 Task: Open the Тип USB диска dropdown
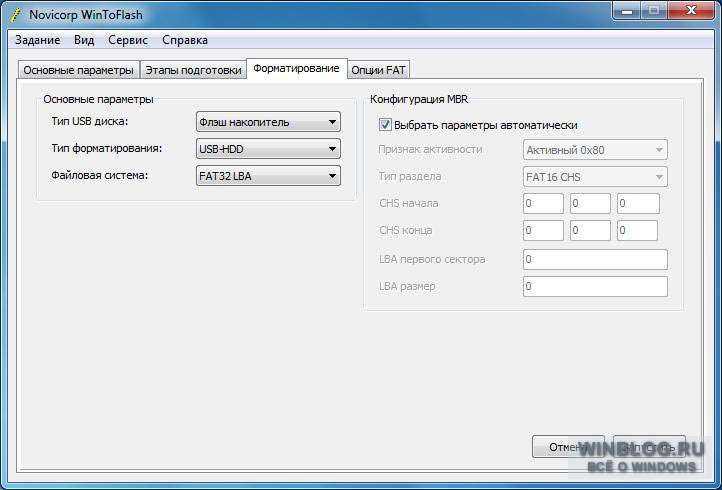pyautogui.click(x=268, y=122)
